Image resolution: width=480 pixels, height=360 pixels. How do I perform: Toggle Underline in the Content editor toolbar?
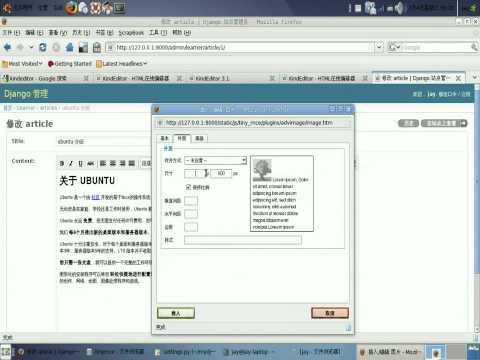pos(80,163)
